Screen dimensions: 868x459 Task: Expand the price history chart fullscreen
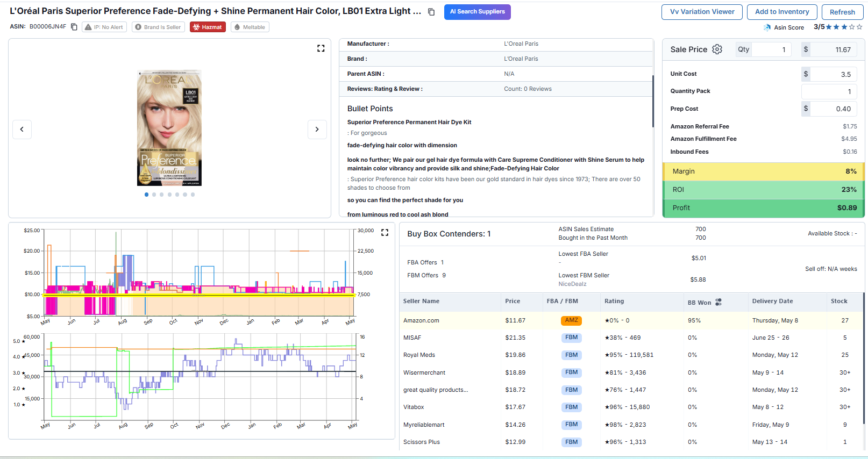(385, 232)
